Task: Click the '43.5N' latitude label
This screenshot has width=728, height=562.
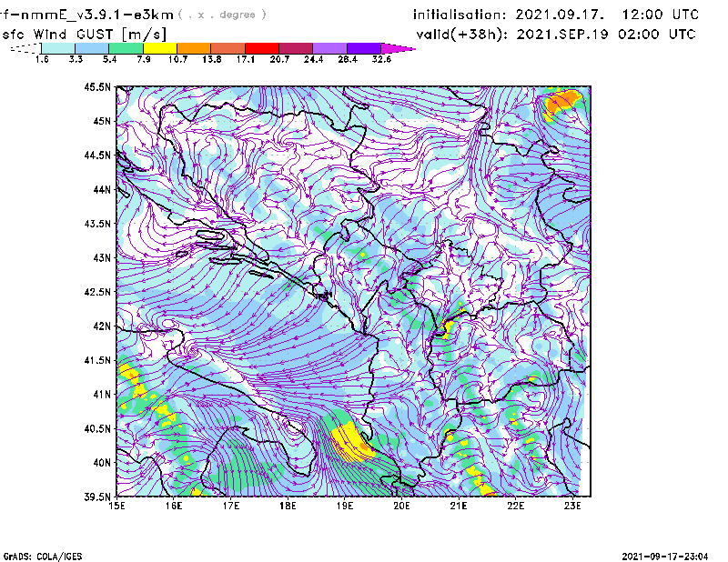Action: (98, 224)
